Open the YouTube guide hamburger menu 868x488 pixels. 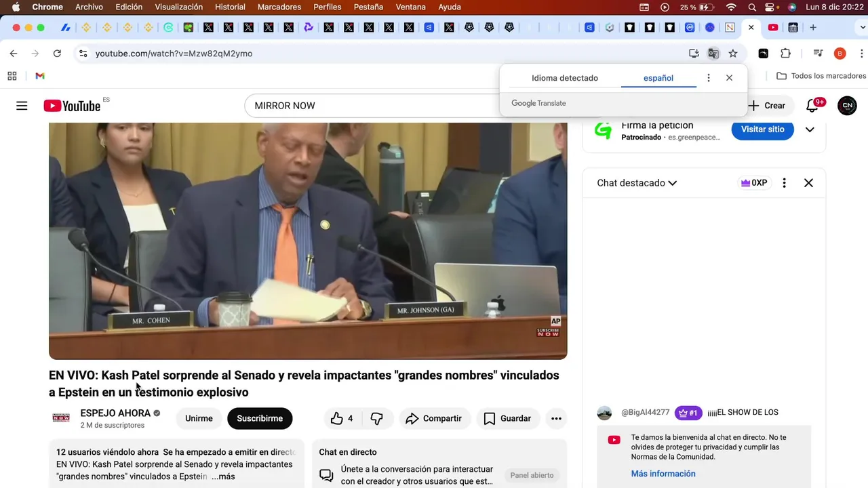click(22, 106)
